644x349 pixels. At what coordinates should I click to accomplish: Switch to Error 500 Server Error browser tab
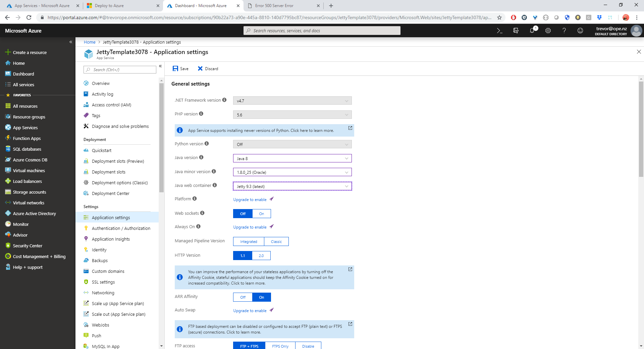[x=283, y=6]
